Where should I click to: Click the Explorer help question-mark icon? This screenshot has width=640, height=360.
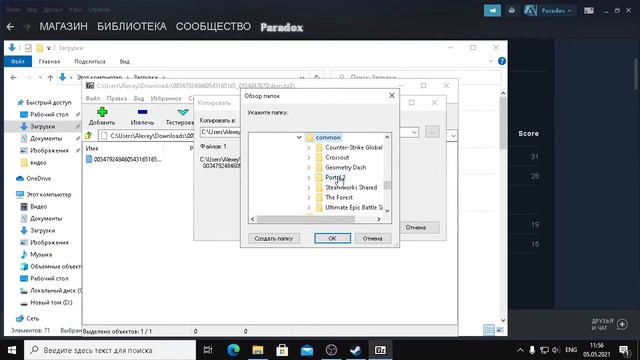click(502, 61)
